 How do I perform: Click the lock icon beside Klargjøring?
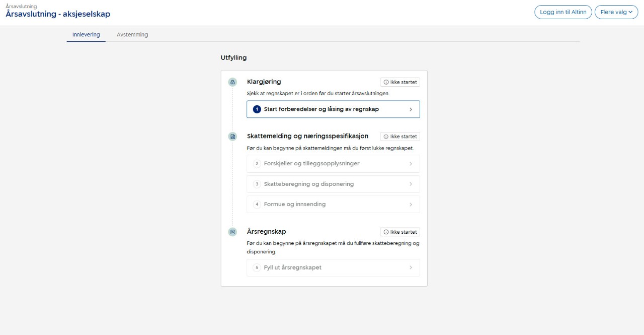pos(232,82)
